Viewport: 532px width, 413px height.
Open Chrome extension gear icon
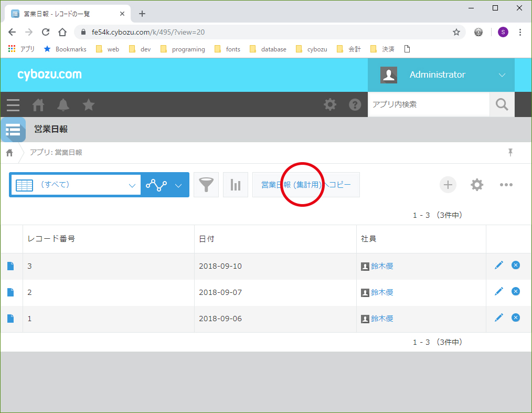tap(478, 32)
